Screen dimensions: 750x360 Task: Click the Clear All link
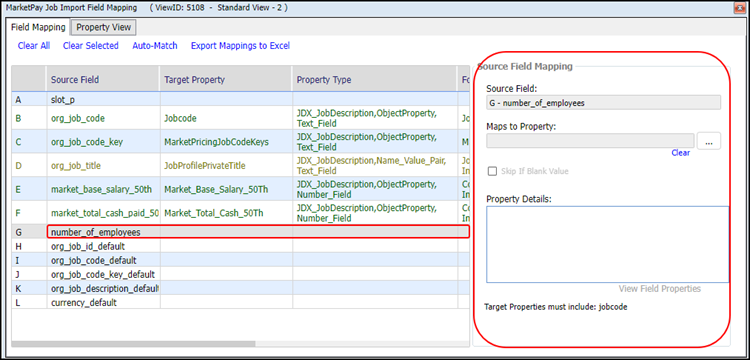[x=33, y=46]
